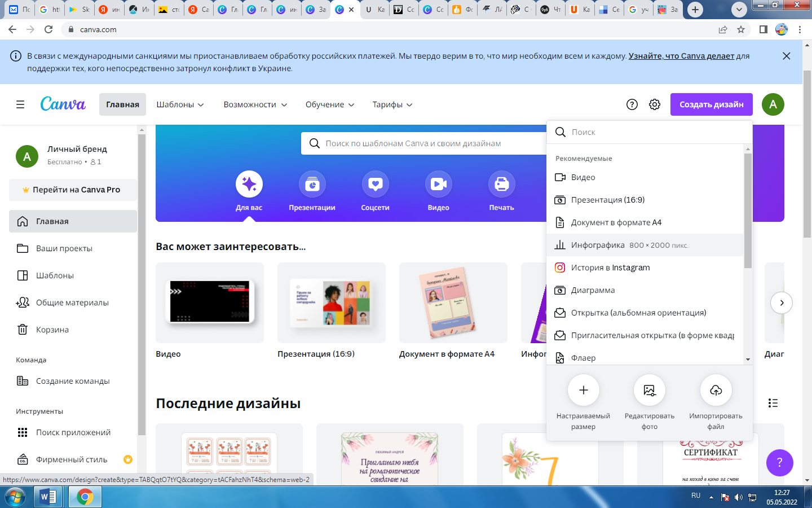The width and height of the screenshot is (812, 508).
Task: Select the 'Печать' category icon
Action: pos(502,184)
